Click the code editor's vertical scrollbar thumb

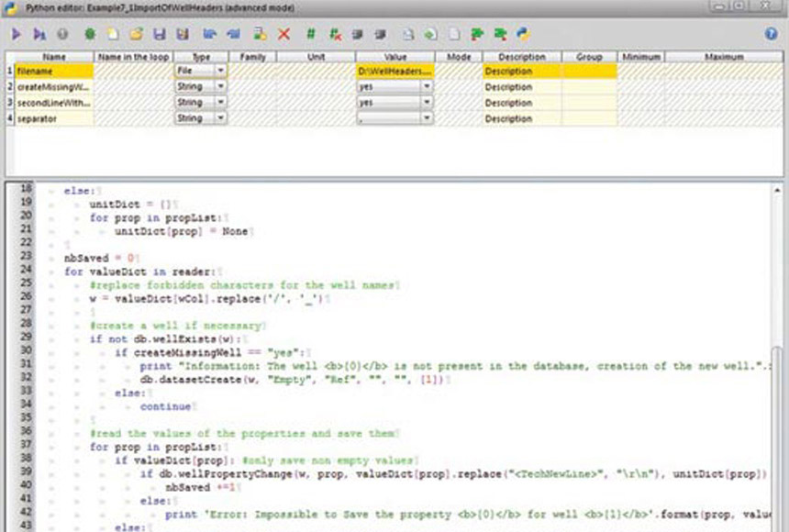[777, 438]
